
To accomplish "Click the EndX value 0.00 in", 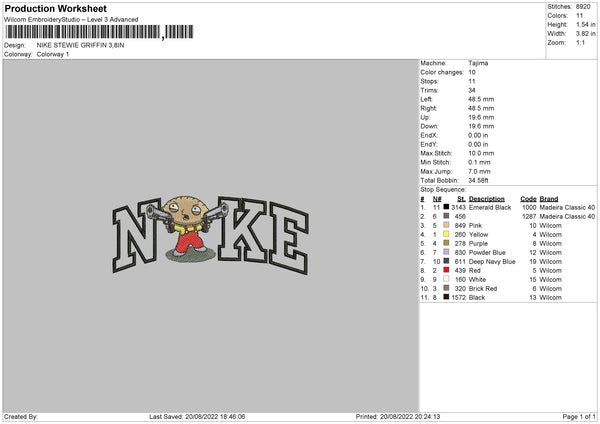I will click(478, 135).
